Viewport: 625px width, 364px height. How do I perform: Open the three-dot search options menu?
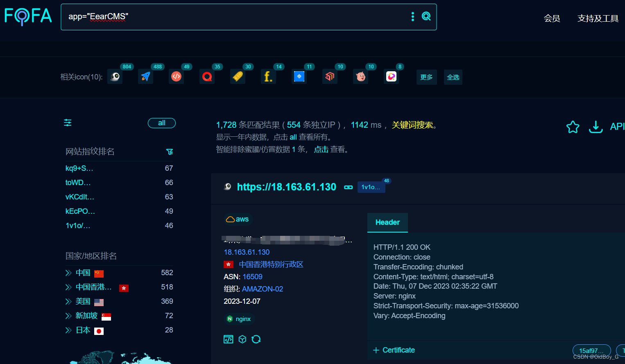click(x=413, y=16)
